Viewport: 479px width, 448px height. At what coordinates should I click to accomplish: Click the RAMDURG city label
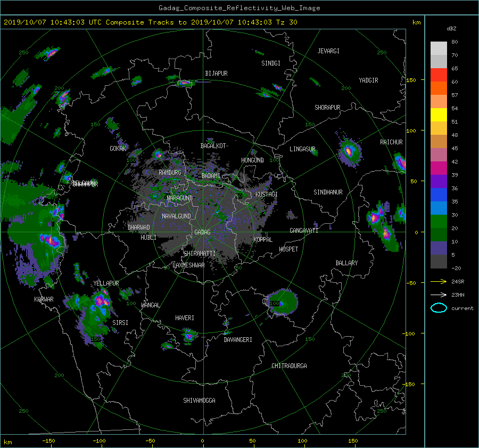170,173
